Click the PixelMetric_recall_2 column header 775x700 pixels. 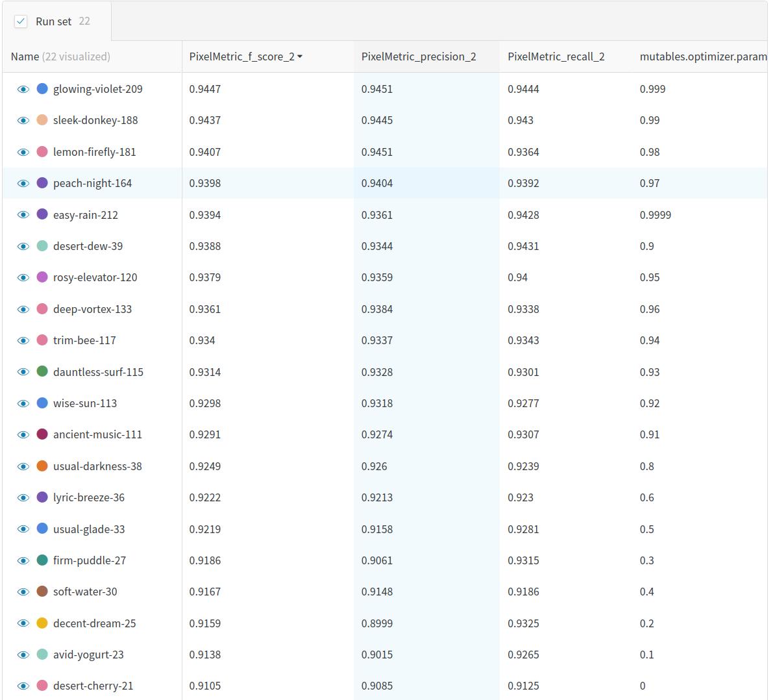coord(556,56)
